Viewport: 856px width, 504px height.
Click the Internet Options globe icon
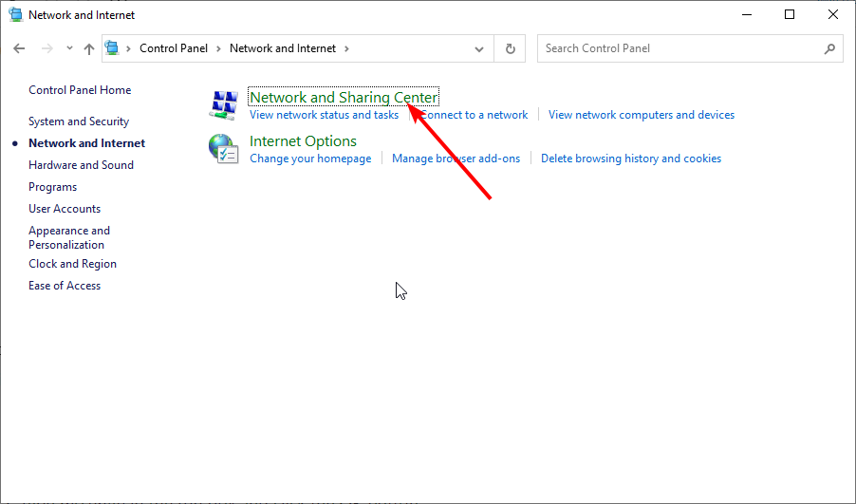pyautogui.click(x=223, y=148)
